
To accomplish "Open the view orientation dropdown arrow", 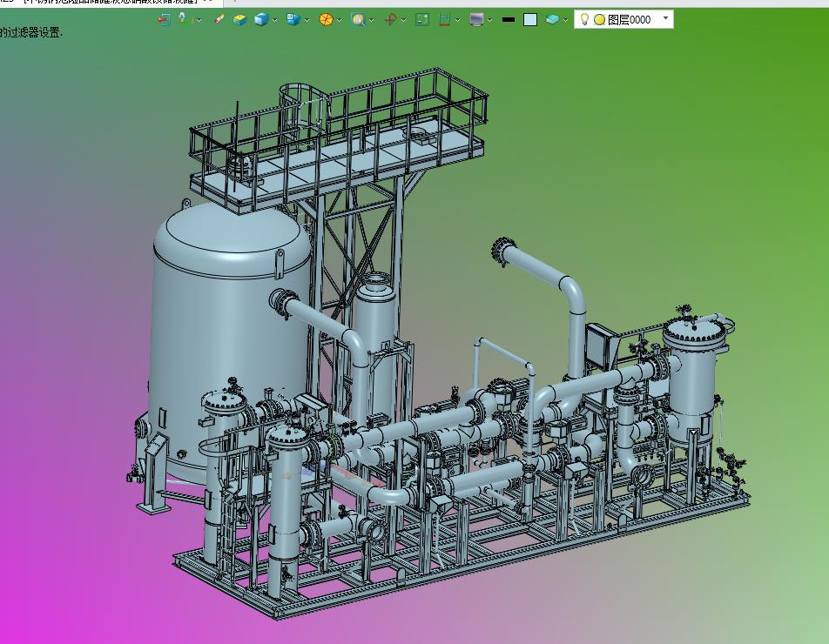I will click(x=307, y=20).
